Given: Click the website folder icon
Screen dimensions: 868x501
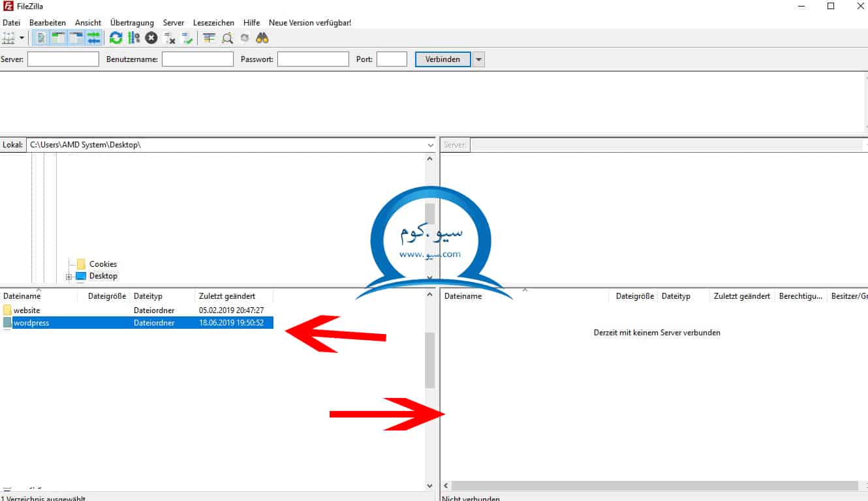Looking at the screenshot, I should pos(7,311).
